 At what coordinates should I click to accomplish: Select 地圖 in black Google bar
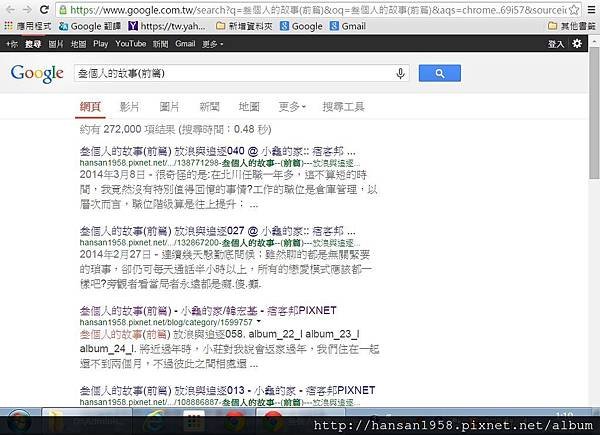78,44
